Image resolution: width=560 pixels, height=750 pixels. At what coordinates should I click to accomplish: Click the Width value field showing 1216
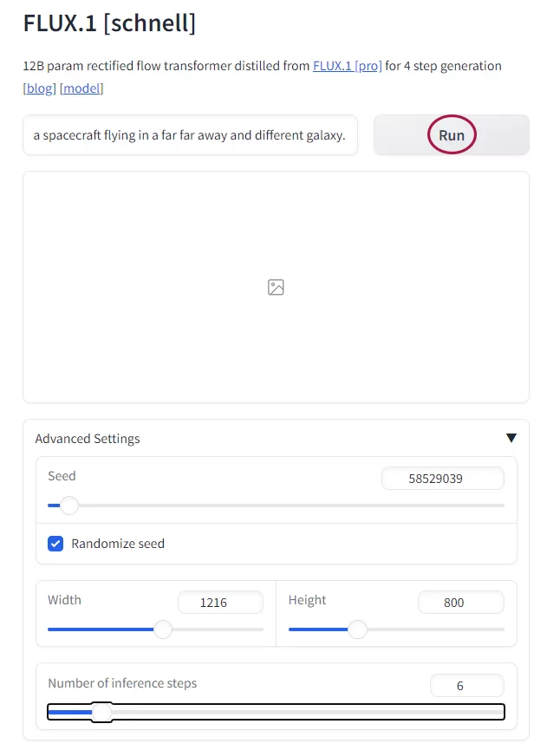click(220, 603)
